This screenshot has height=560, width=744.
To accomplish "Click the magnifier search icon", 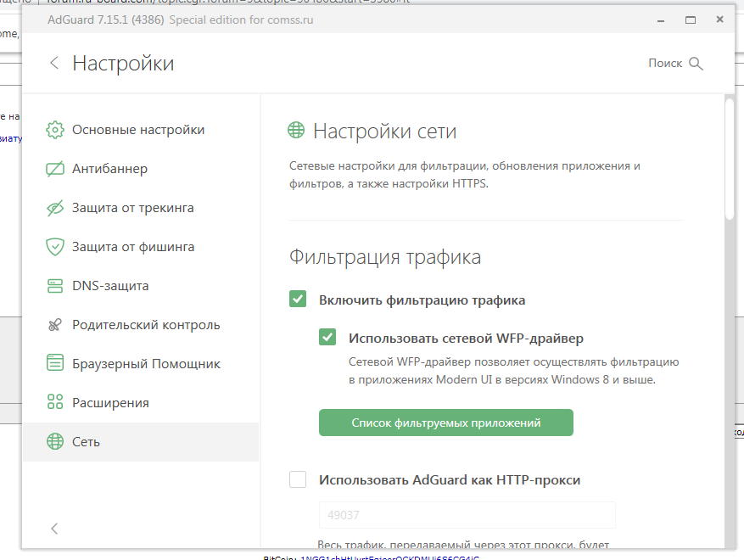I will pyautogui.click(x=696, y=64).
